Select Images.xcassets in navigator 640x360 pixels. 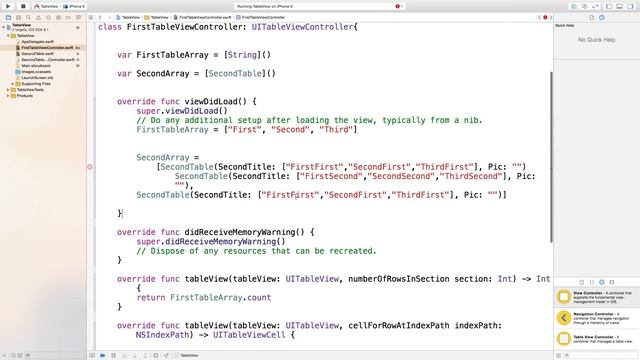(x=35, y=72)
